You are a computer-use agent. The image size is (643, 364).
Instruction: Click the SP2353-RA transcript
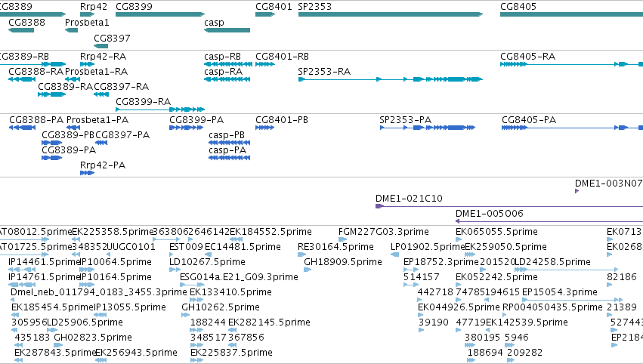pyautogui.click(x=391, y=79)
